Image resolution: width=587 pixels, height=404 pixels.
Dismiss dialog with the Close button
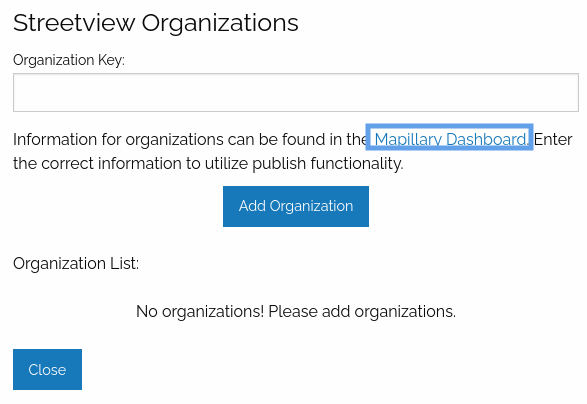(47, 370)
